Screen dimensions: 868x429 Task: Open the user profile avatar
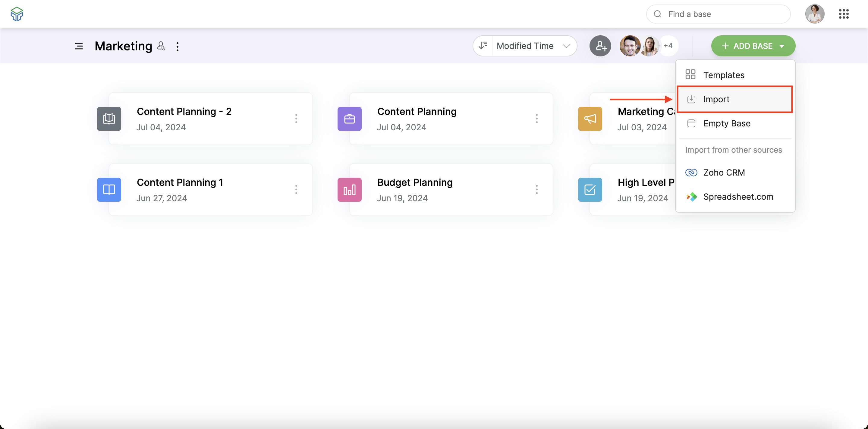[x=815, y=14]
